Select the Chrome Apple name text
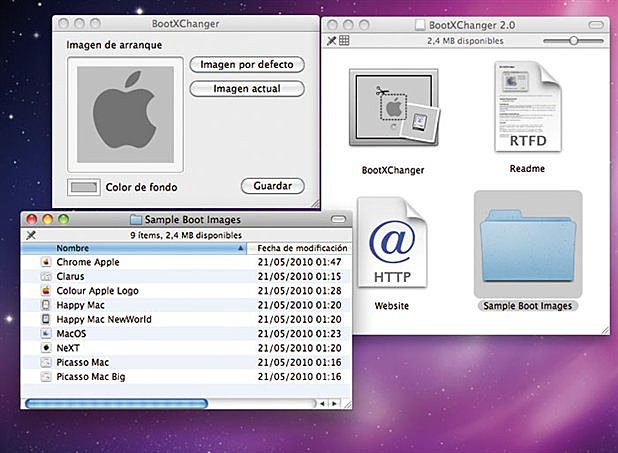Screen dimensions: 618x453 [88, 262]
